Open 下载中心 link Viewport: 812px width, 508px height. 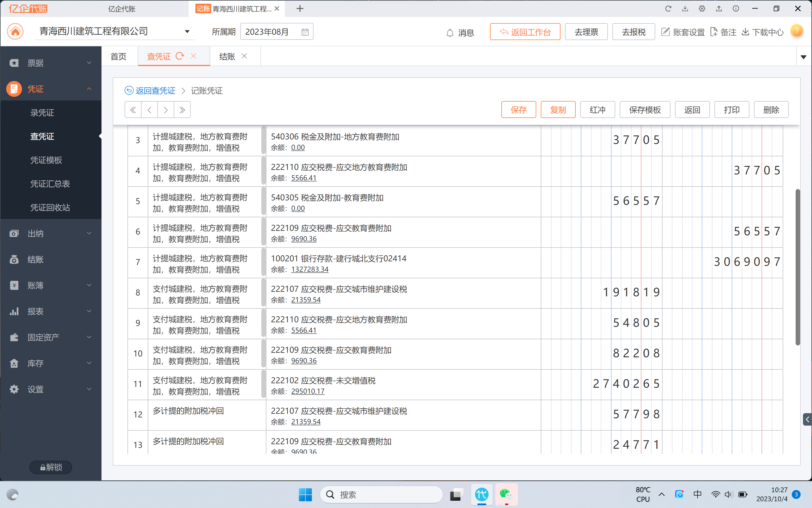763,32
